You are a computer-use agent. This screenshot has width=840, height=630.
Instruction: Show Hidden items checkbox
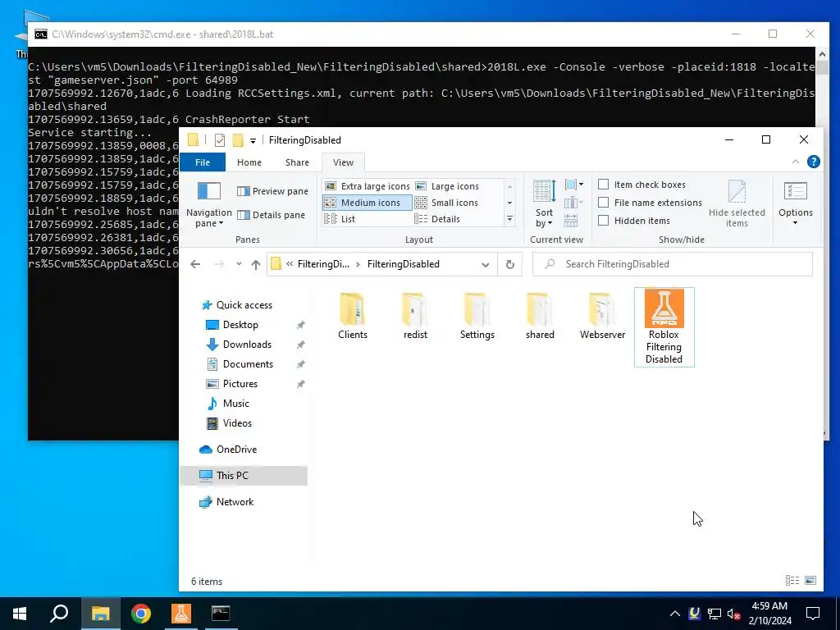click(603, 220)
